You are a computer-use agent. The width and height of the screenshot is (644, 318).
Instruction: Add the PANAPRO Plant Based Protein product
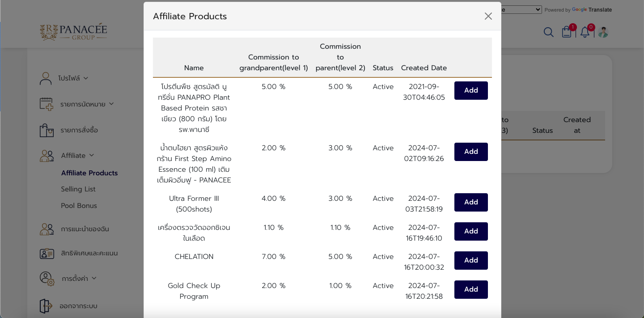pyautogui.click(x=471, y=90)
